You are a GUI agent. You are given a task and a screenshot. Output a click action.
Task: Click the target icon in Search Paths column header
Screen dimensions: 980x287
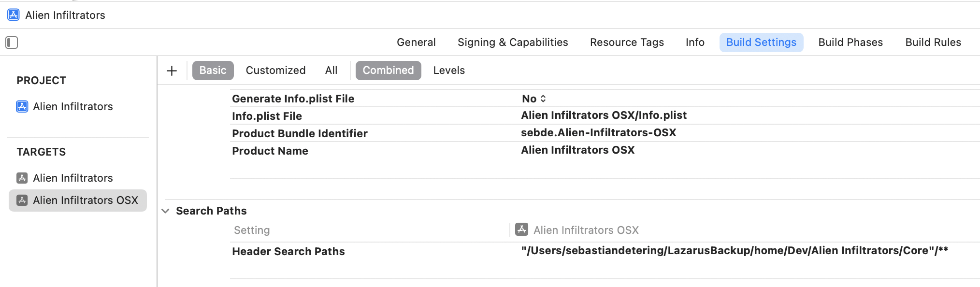(x=521, y=230)
